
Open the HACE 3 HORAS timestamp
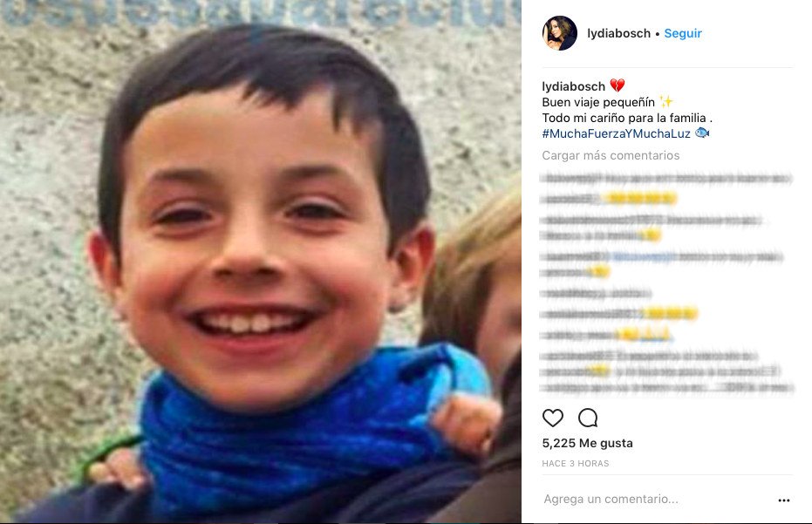click(576, 464)
